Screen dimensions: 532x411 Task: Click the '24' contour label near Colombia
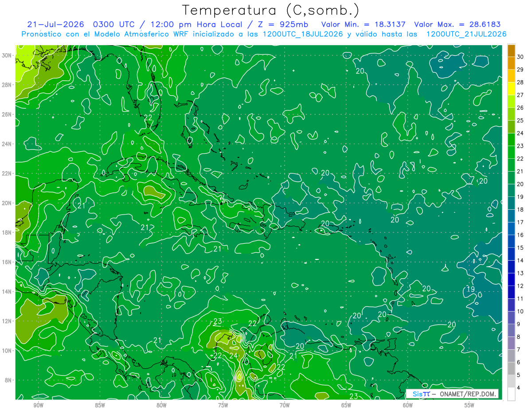(234, 355)
